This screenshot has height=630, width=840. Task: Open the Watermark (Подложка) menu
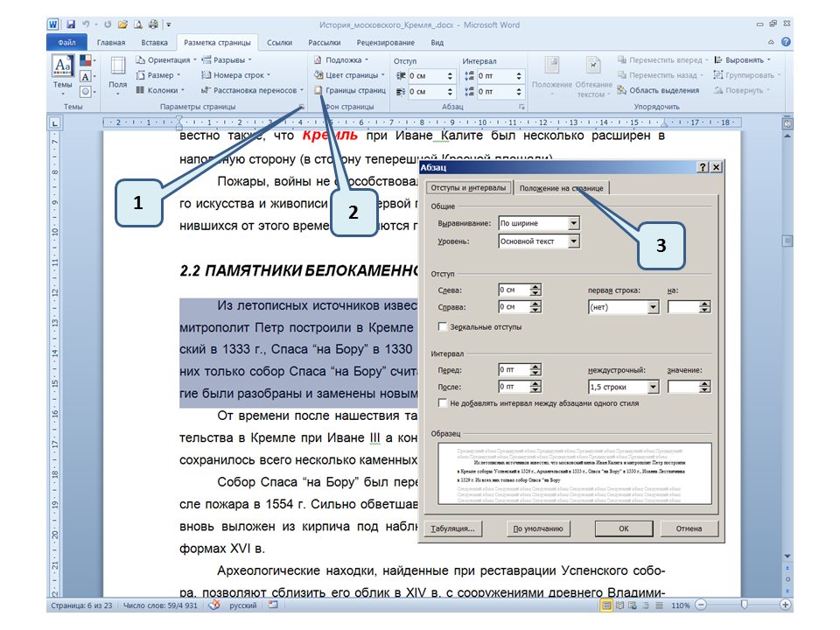341,60
